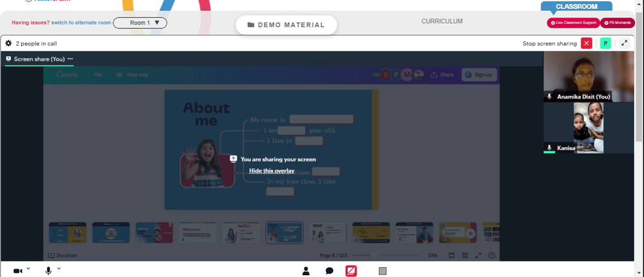Toggle the red screen share button
644x277 pixels.
click(x=351, y=271)
